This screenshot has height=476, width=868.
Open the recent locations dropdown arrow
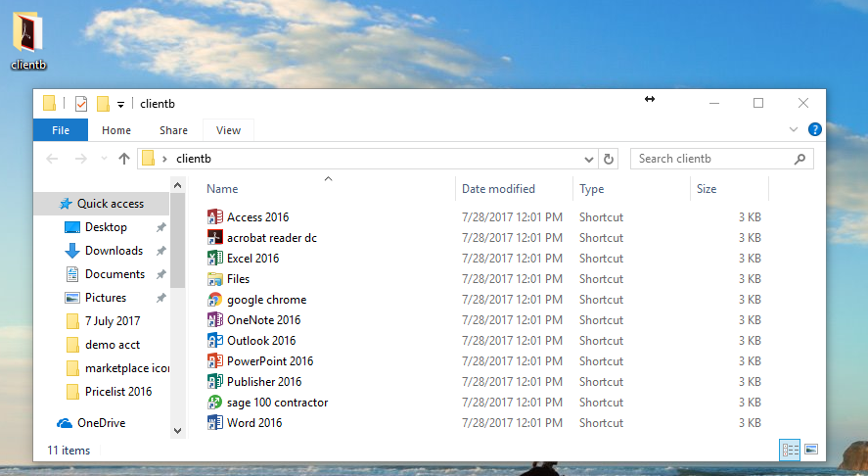click(x=104, y=159)
